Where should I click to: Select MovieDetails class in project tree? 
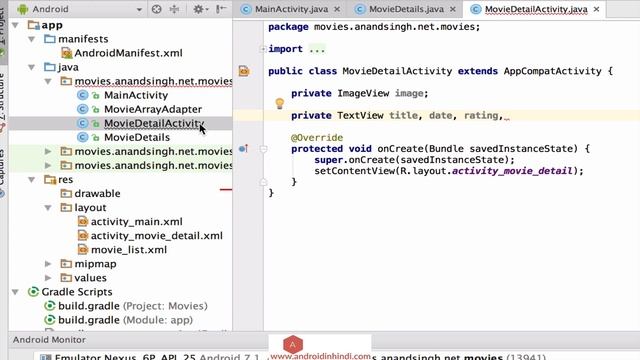coord(137,138)
